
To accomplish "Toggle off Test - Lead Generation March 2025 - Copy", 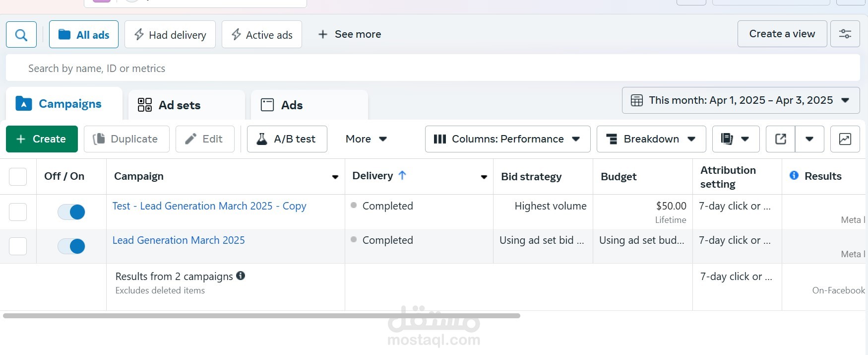I will (71, 212).
